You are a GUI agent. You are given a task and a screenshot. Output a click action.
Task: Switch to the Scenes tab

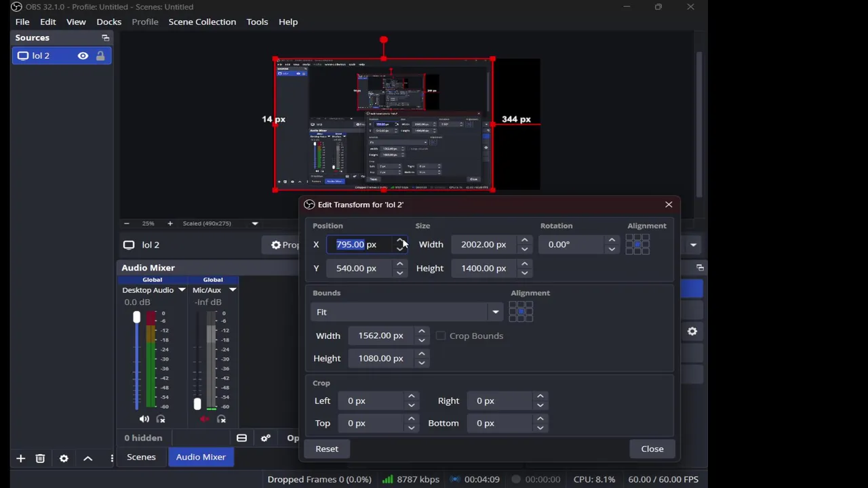tap(141, 457)
